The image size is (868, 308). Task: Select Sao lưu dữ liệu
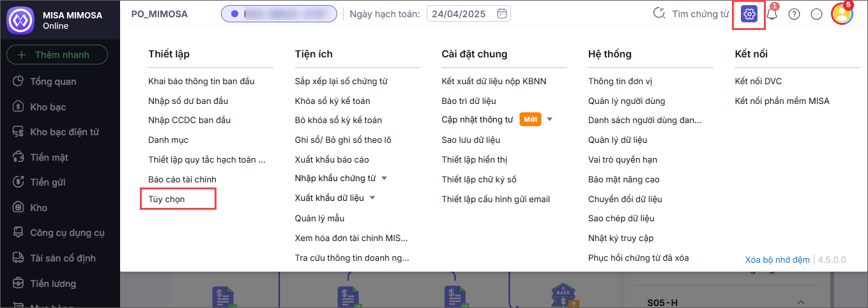pyautogui.click(x=471, y=140)
